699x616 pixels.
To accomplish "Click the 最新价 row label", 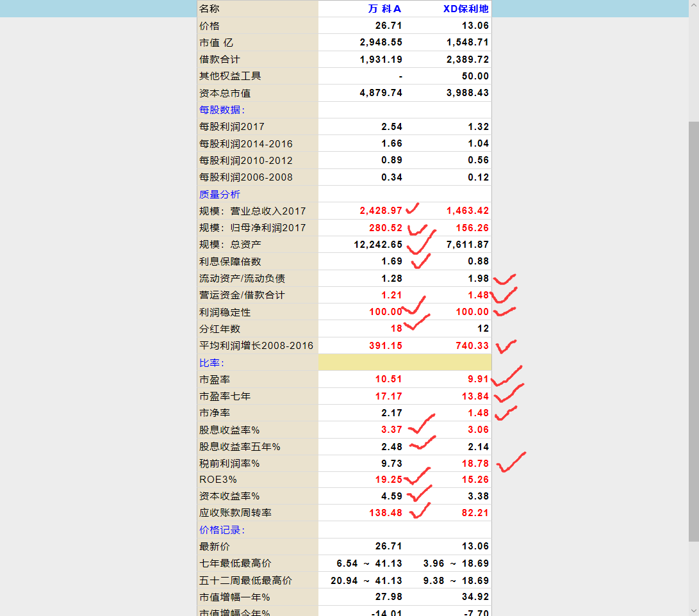I will (215, 546).
